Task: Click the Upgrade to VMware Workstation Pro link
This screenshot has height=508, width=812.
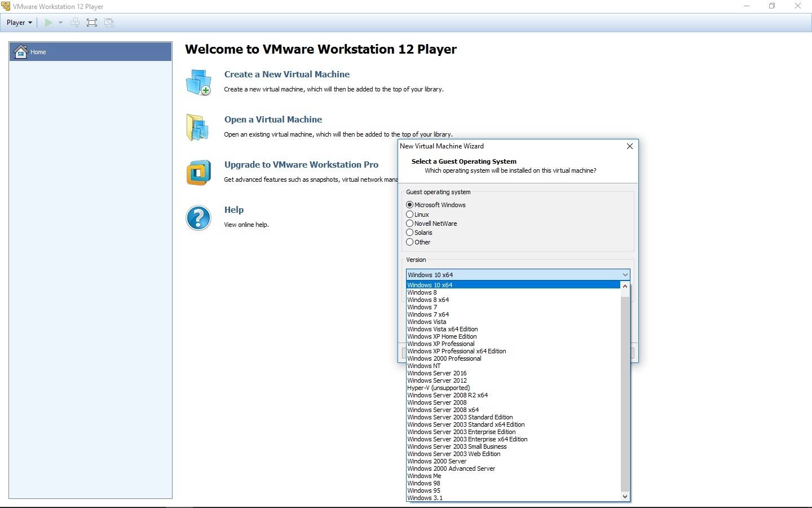Action: pyautogui.click(x=301, y=165)
